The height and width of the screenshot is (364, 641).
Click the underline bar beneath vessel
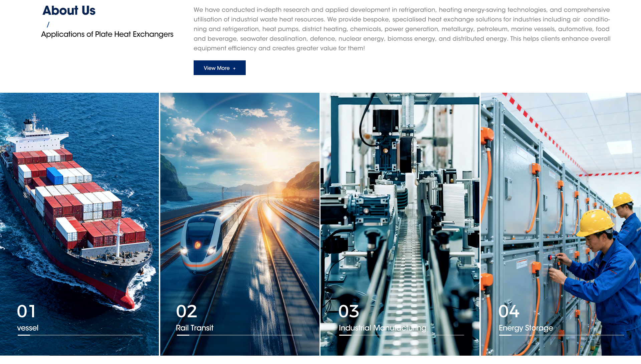click(x=24, y=335)
